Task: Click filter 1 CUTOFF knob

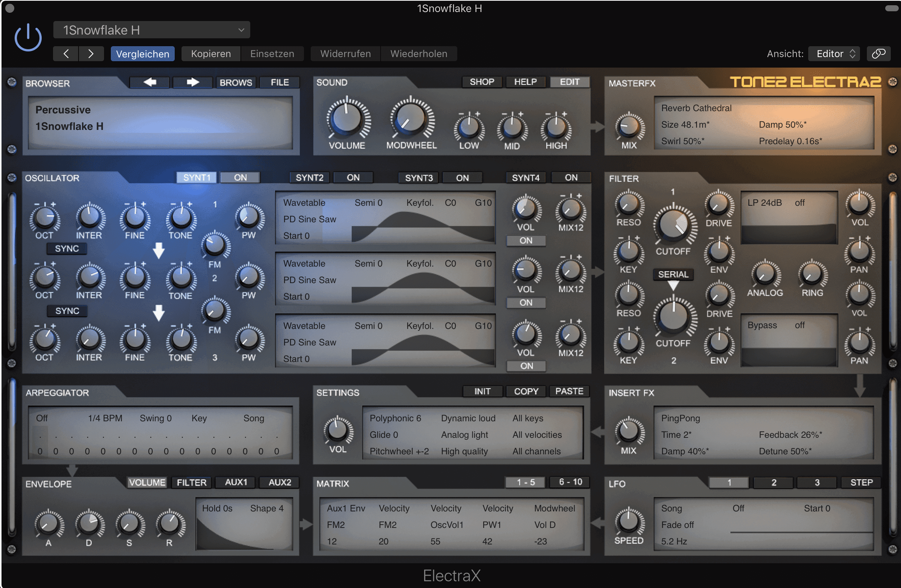Action: click(674, 225)
